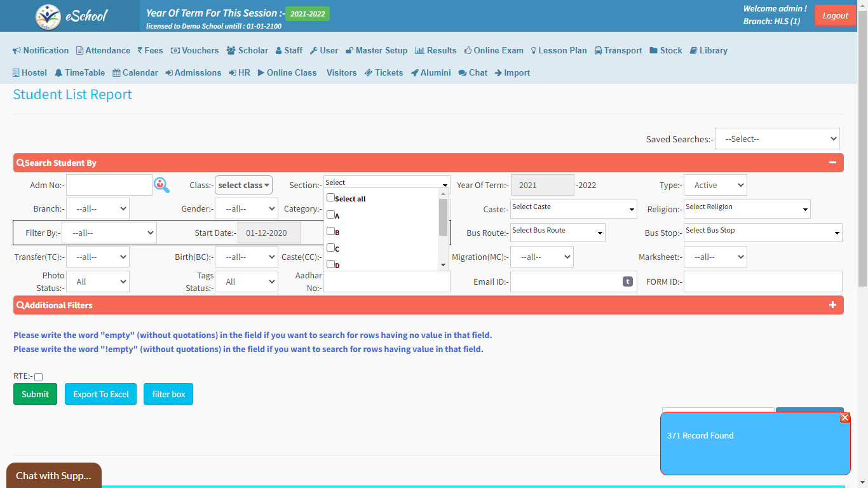The width and height of the screenshot is (868, 488).
Task: Check the Select all section checkbox
Action: click(x=330, y=198)
